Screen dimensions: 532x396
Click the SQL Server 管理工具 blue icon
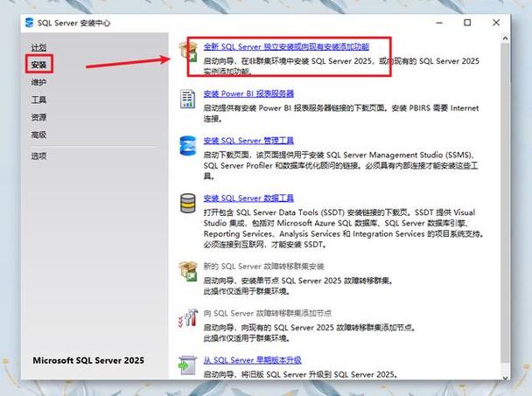coord(187,145)
